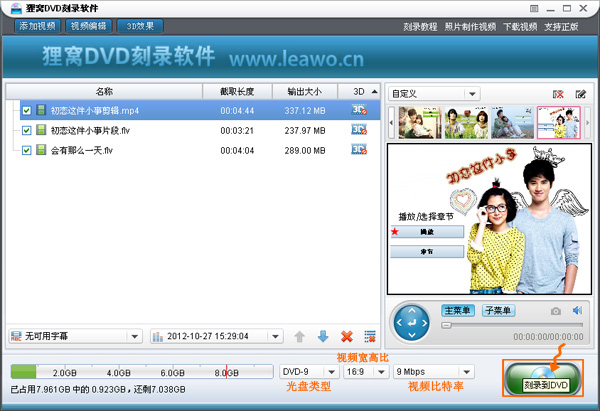Click video file icon of 初恋这件小事片段.flv
Viewport: 600px width, 411px height.
tap(41, 130)
